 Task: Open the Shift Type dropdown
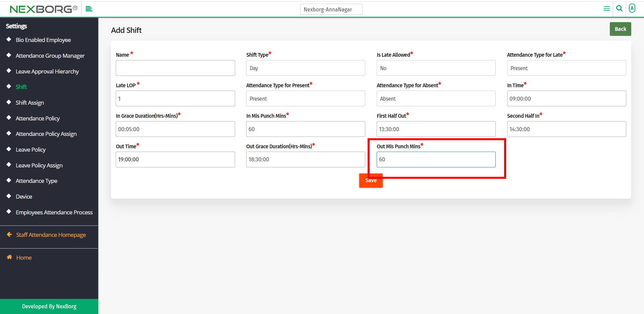pyautogui.click(x=306, y=68)
